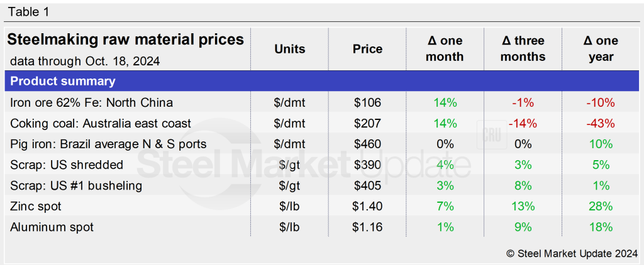Select the Scrap: US #1 busheling label
644x265 pixels.
[76, 185]
